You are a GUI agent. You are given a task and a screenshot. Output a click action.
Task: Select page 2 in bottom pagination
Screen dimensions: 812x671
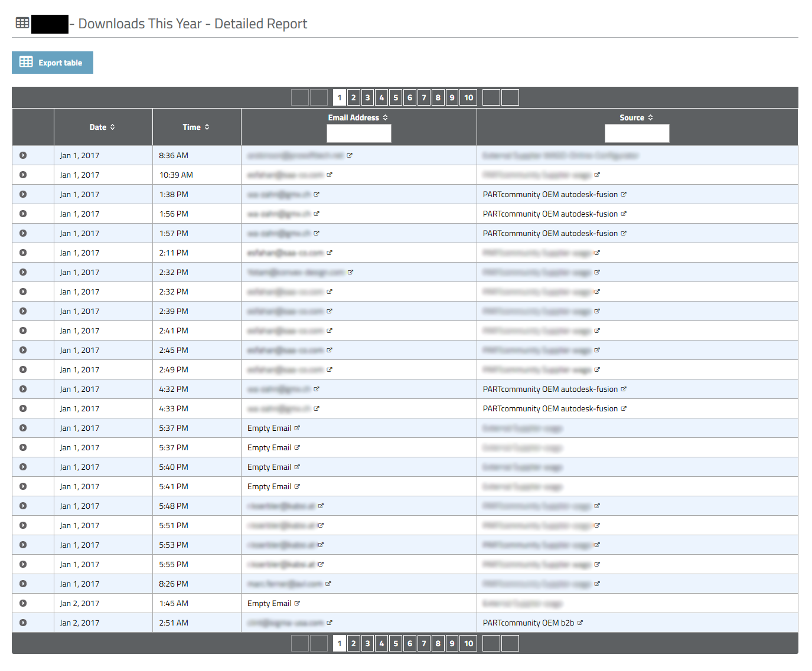[353, 643]
